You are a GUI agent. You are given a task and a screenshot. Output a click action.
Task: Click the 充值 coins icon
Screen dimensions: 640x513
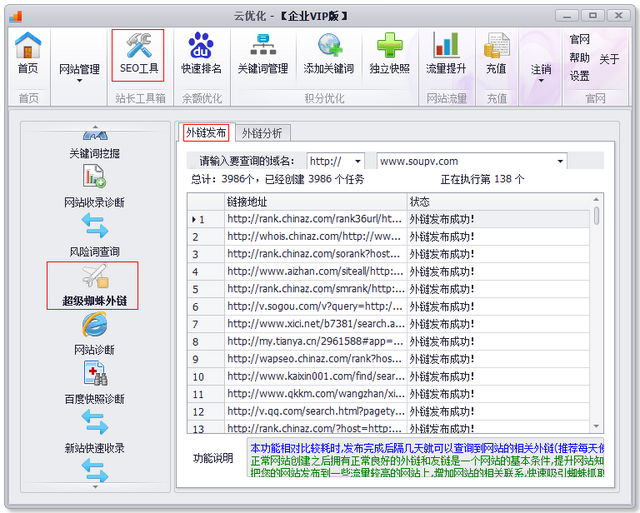496,45
